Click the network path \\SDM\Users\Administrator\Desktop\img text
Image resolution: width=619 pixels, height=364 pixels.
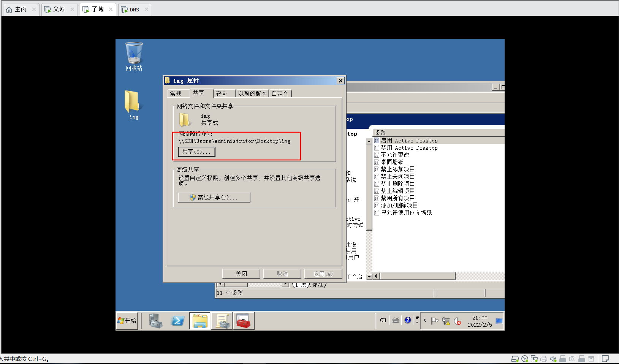click(234, 141)
